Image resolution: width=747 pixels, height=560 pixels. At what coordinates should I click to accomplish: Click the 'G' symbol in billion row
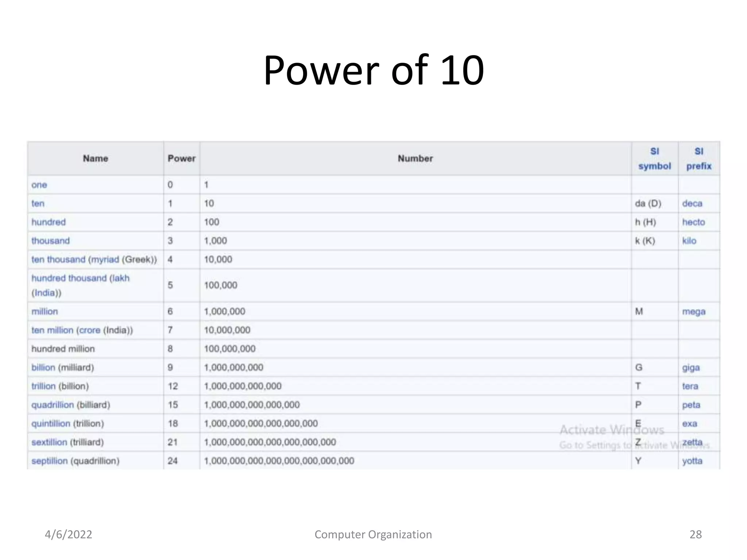point(639,367)
